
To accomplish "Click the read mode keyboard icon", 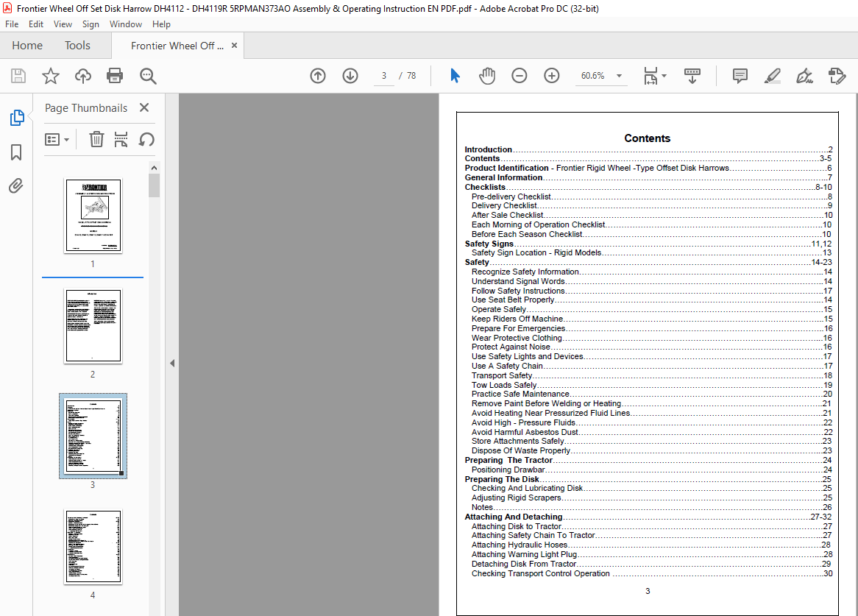I will click(x=692, y=76).
